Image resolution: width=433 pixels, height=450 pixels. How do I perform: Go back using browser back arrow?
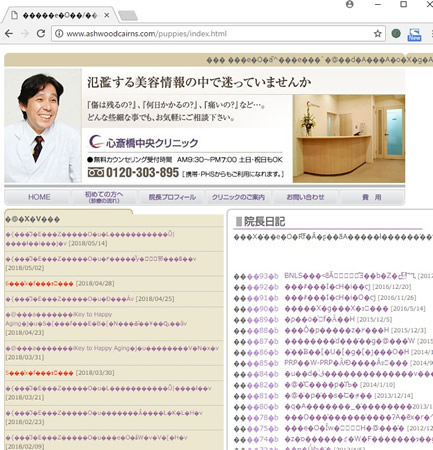9,33
